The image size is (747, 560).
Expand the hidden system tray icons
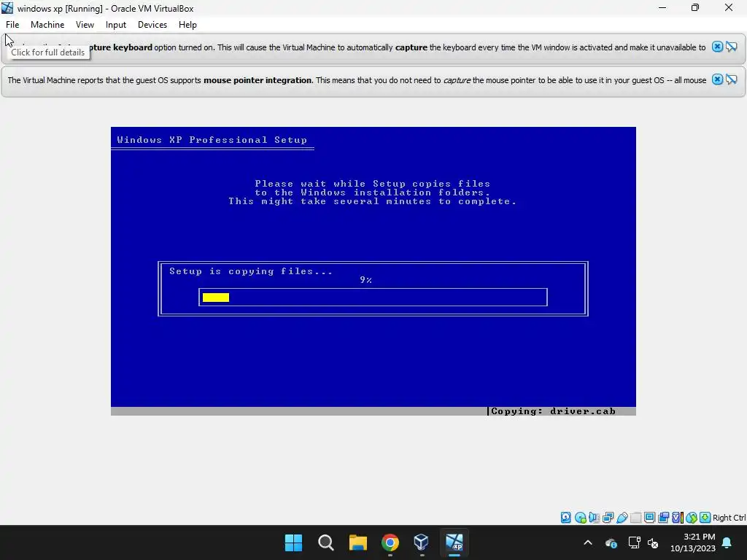tap(588, 542)
